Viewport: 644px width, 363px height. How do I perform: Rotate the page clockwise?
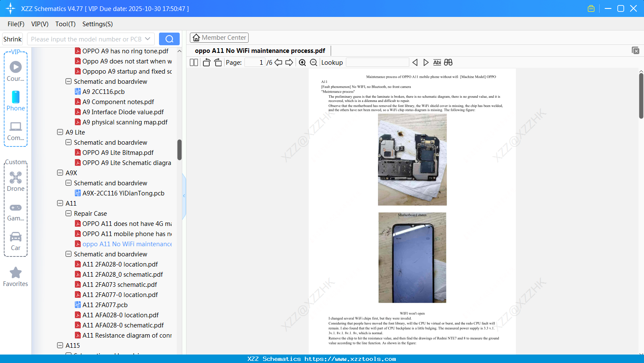[218, 63]
